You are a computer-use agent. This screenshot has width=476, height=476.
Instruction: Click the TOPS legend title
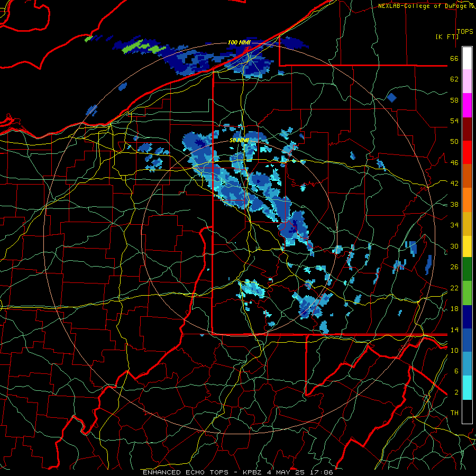[x=465, y=32]
